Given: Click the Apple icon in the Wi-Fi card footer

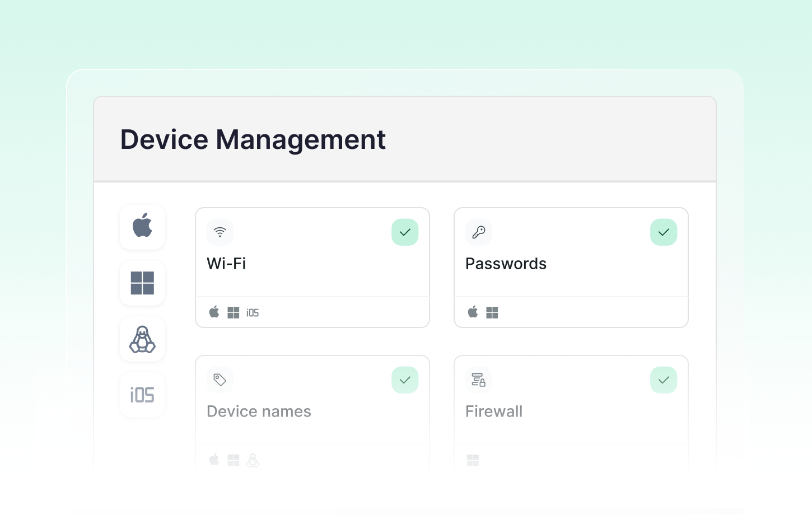Looking at the screenshot, I should pos(213,312).
